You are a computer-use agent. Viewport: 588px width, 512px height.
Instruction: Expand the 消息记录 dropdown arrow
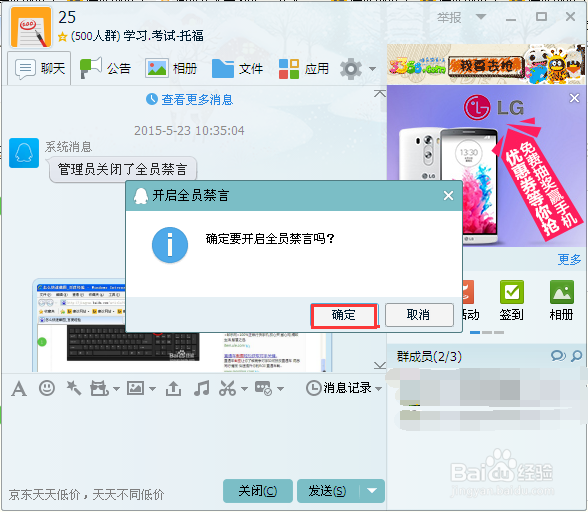coord(378,389)
